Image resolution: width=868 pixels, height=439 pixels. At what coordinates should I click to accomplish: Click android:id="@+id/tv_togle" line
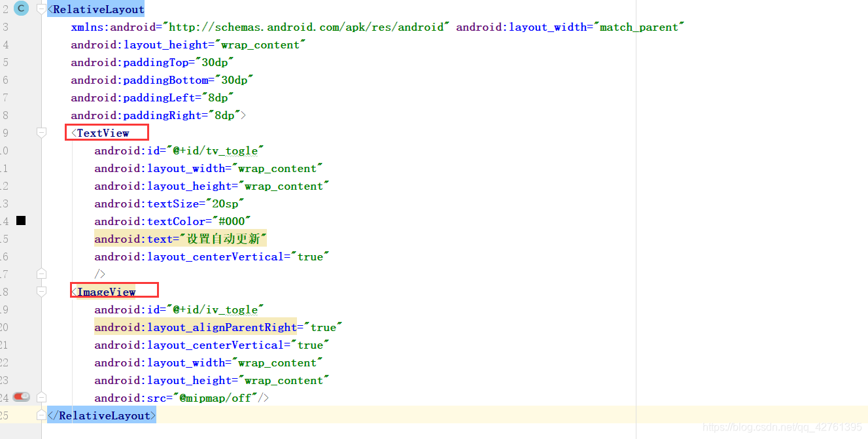pos(179,150)
